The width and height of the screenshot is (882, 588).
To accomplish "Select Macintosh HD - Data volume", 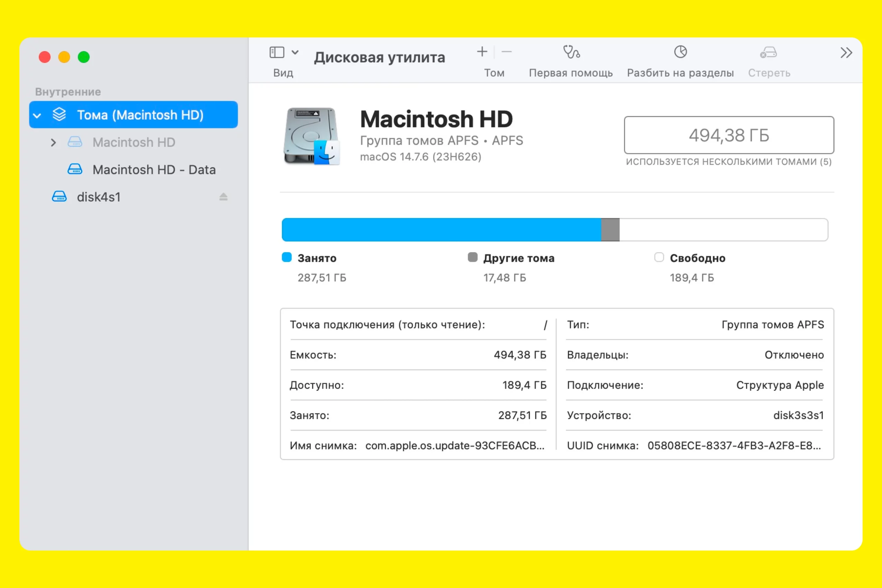I will (x=154, y=169).
